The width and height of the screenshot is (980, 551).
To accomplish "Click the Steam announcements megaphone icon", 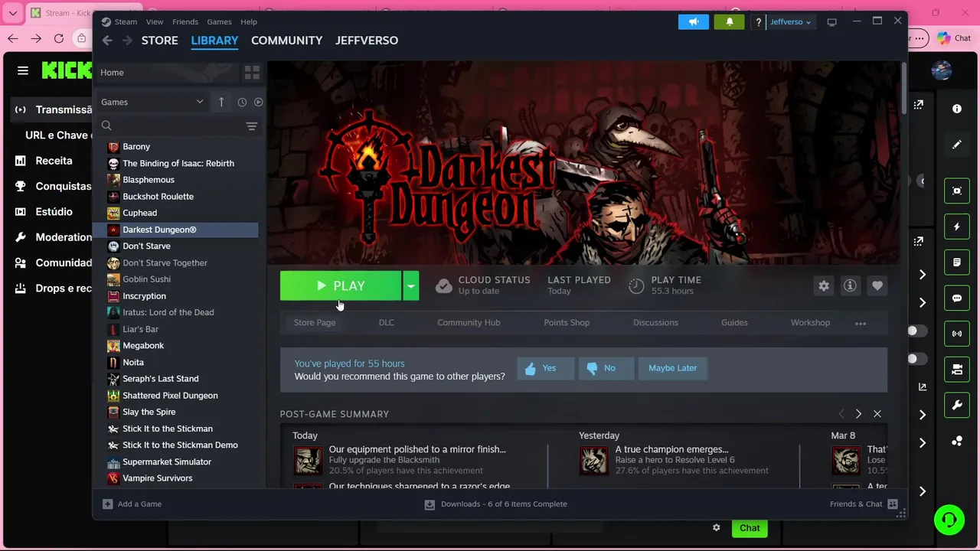I will (x=694, y=21).
